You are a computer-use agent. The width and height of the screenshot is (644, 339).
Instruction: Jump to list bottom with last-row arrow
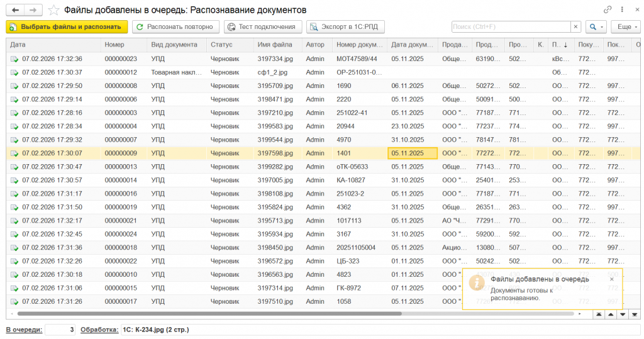(x=634, y=313)
